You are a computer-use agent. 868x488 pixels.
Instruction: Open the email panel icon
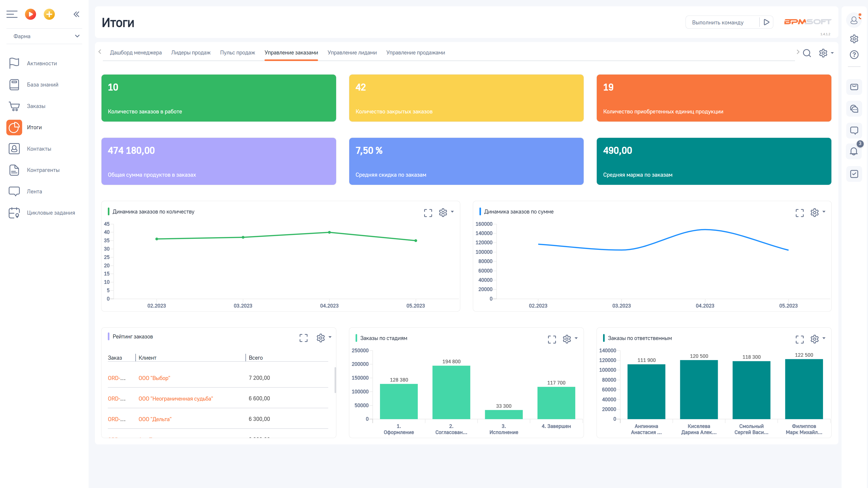point(854,87)
